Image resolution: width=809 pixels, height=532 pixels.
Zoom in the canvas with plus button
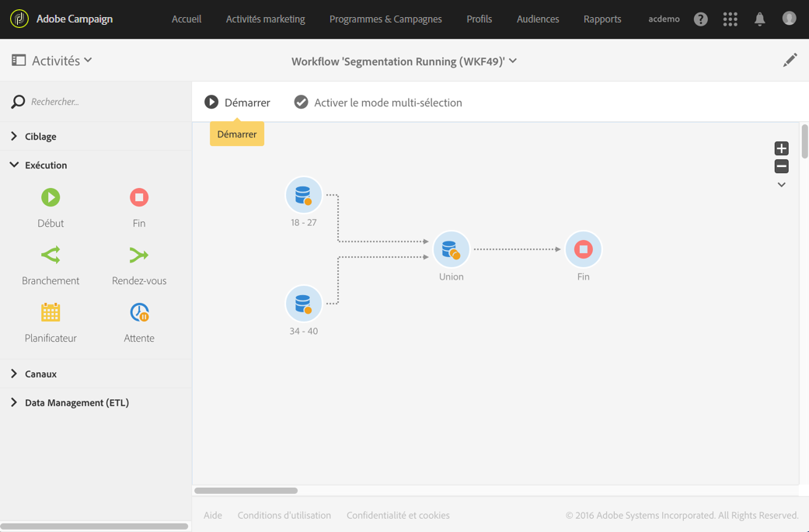click(781, 148)
